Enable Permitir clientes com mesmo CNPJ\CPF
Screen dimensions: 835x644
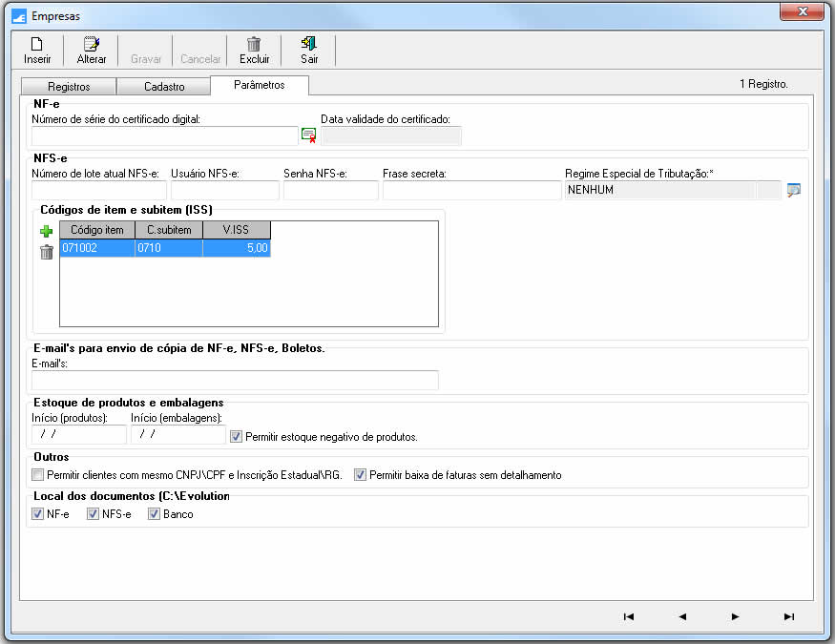38,475
